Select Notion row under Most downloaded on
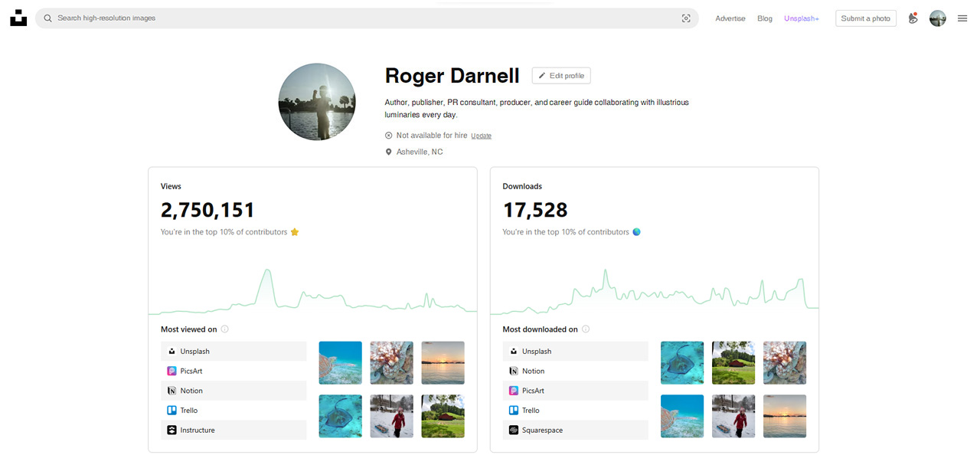Screen dimensions: 980x468 pos(576,371)
